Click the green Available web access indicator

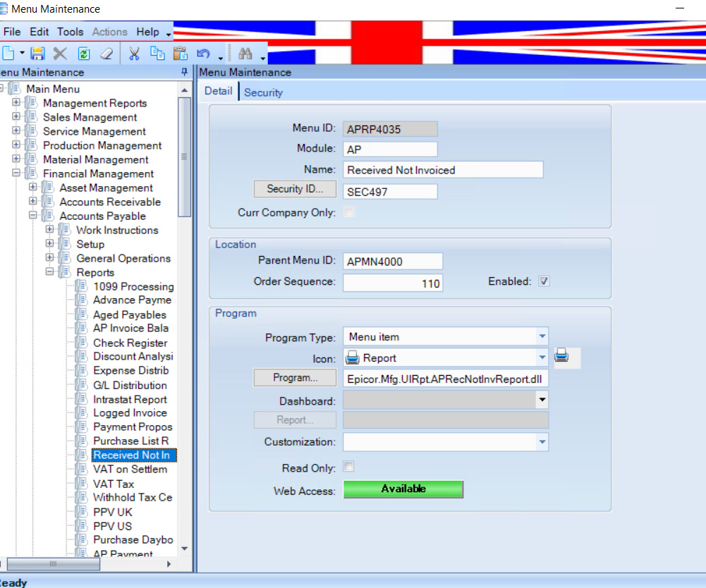pos(403,489)
